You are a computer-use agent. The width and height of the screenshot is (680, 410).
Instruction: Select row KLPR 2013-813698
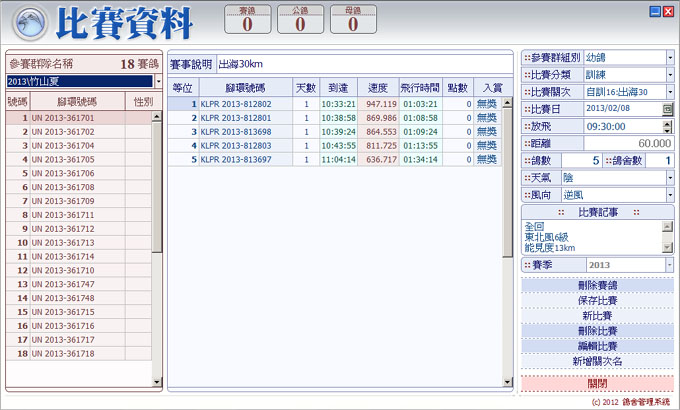click(x=334, y=132)
